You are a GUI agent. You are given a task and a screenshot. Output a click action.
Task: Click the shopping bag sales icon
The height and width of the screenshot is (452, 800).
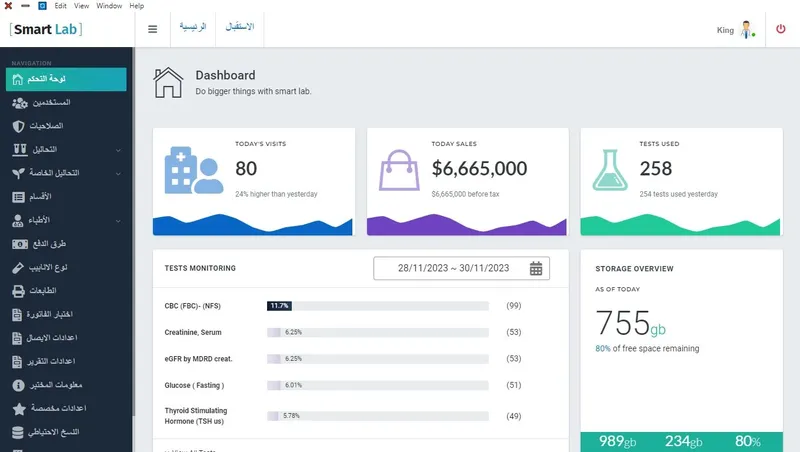399,170
